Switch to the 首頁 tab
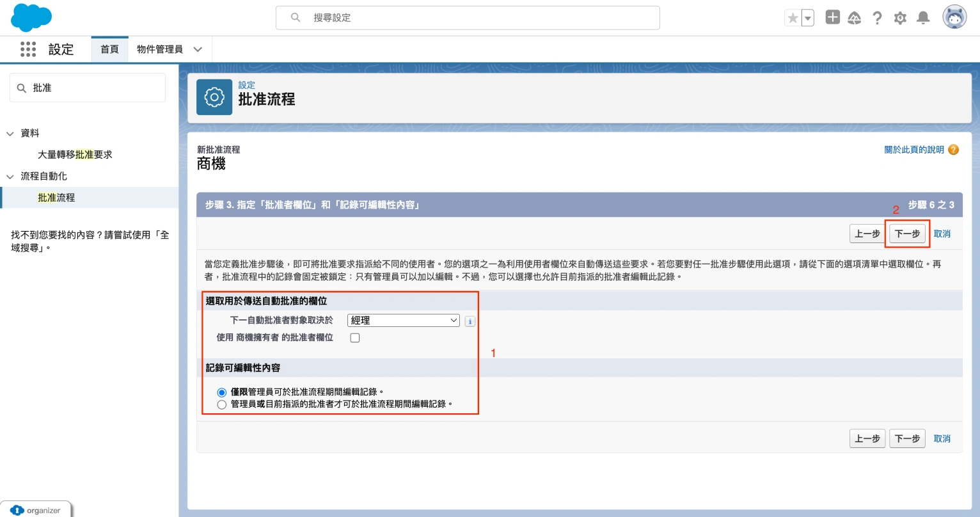Image resolution: width=980 pixels, height=517 pixels. (x=109, y=49)
